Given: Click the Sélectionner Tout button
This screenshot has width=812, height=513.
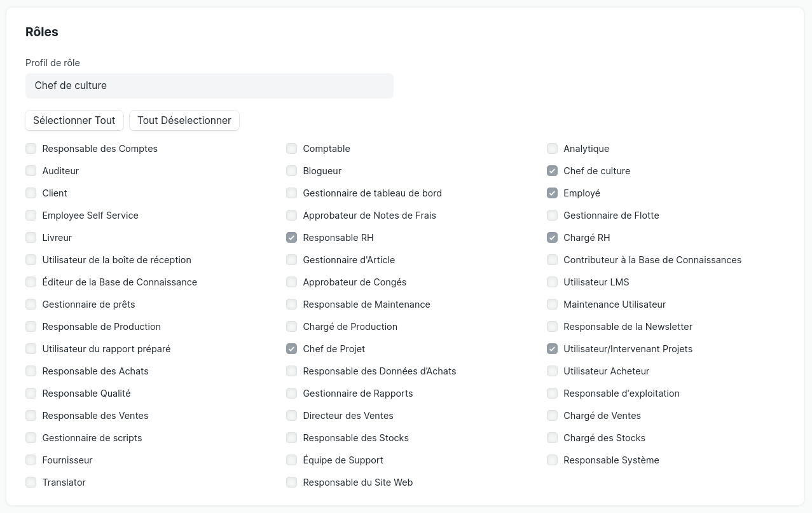Looking at the screenshot, I should (74, 120).
